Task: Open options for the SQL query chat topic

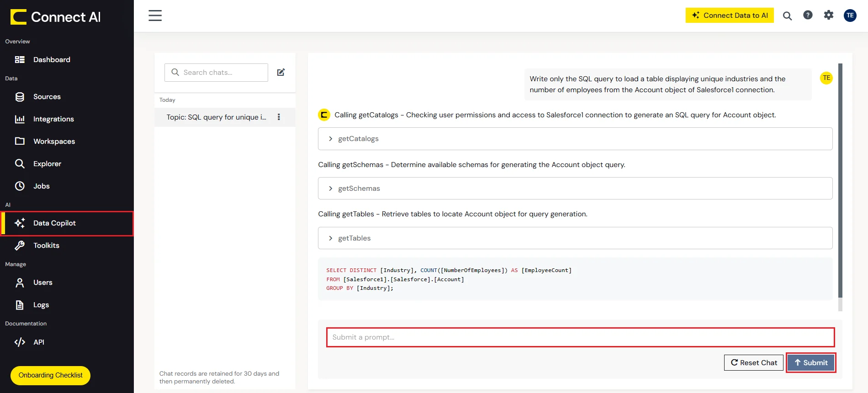Action: [279, 117]
